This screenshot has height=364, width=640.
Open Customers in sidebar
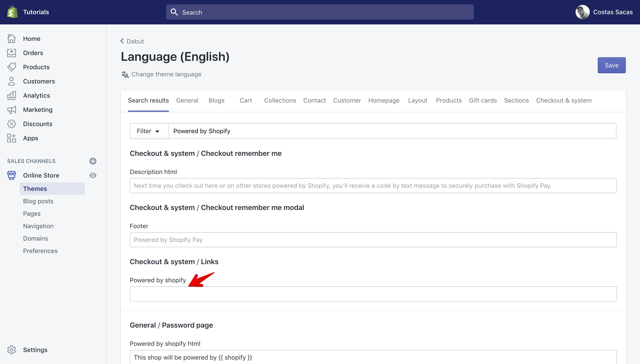pos(39,81)
